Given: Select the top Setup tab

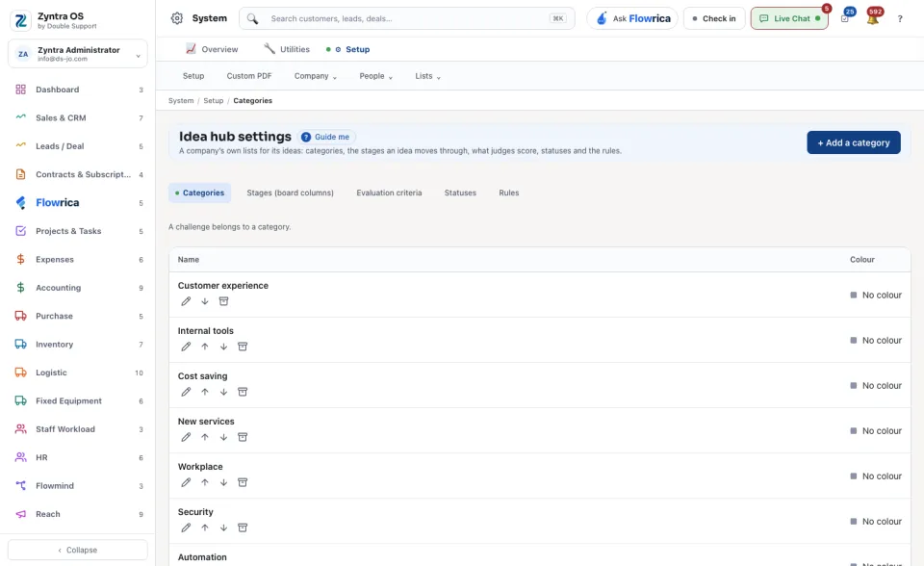Looking at the screenshot, I should coord(347,49).
